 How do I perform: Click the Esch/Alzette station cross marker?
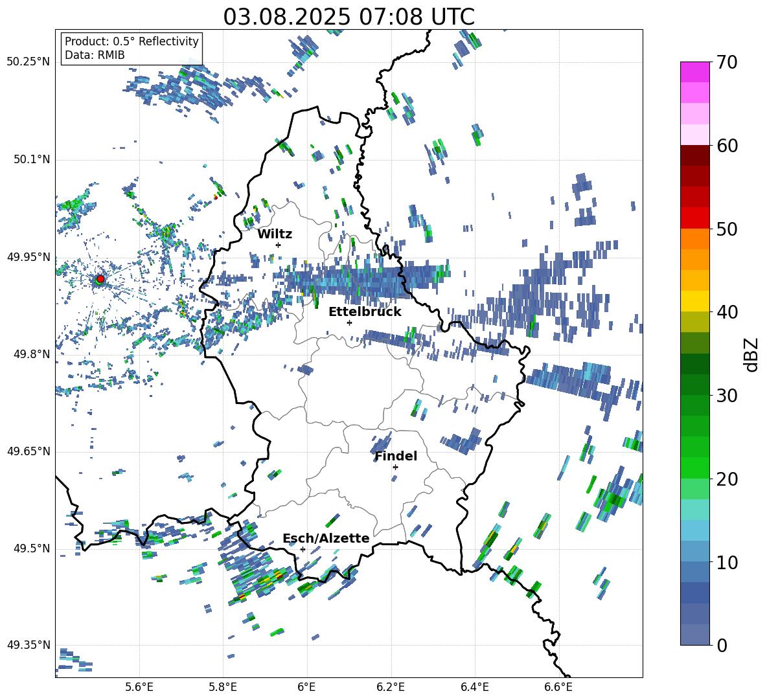click(303, 549)
